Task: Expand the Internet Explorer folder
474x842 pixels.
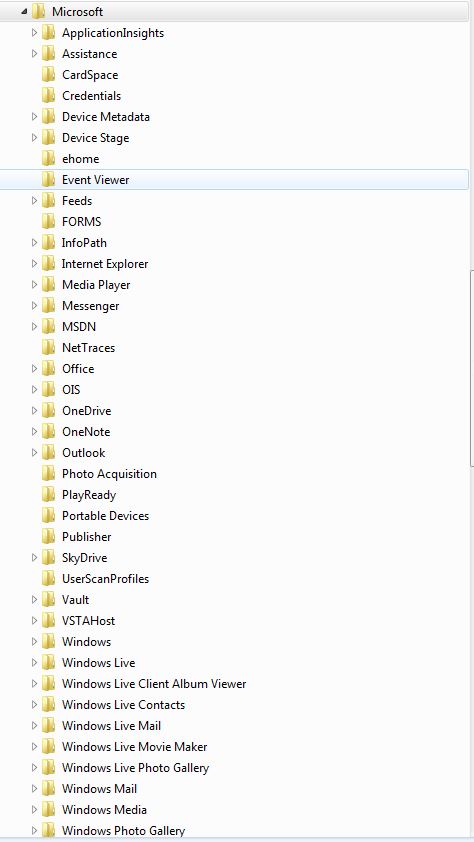Action: point(34,264)
